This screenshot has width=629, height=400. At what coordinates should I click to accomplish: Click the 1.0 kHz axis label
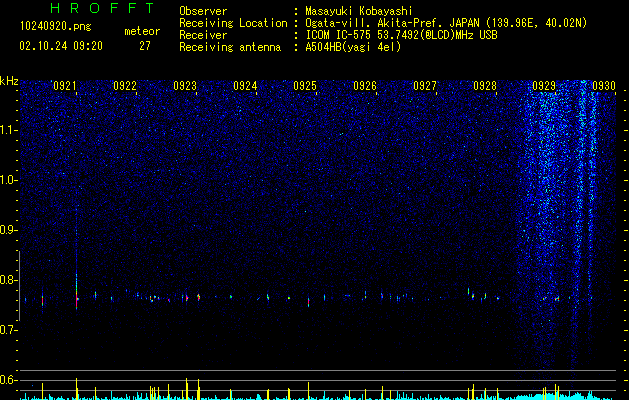[9, 180]
